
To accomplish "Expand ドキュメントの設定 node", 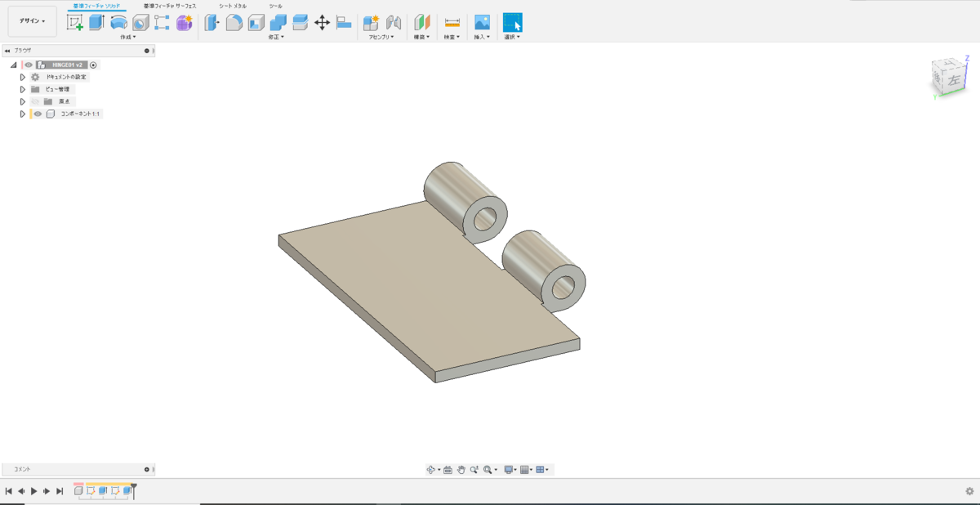I will coord(23,77).
